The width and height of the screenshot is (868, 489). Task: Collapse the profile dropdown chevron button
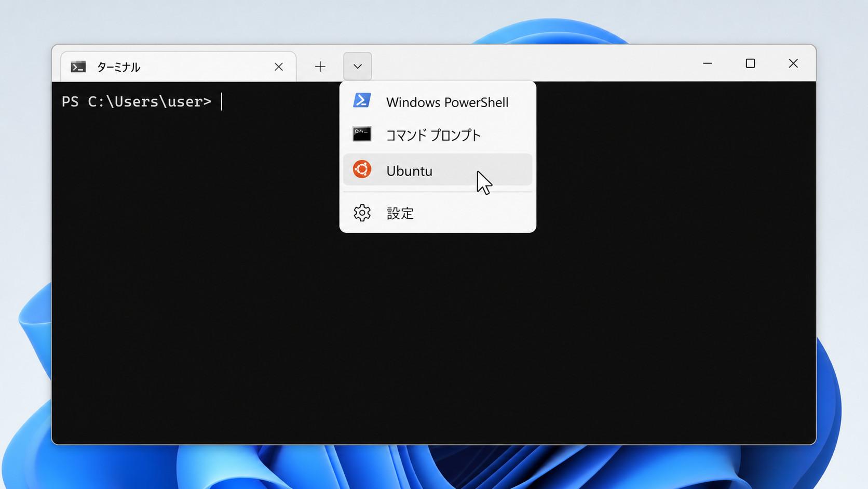pos(358,67)
